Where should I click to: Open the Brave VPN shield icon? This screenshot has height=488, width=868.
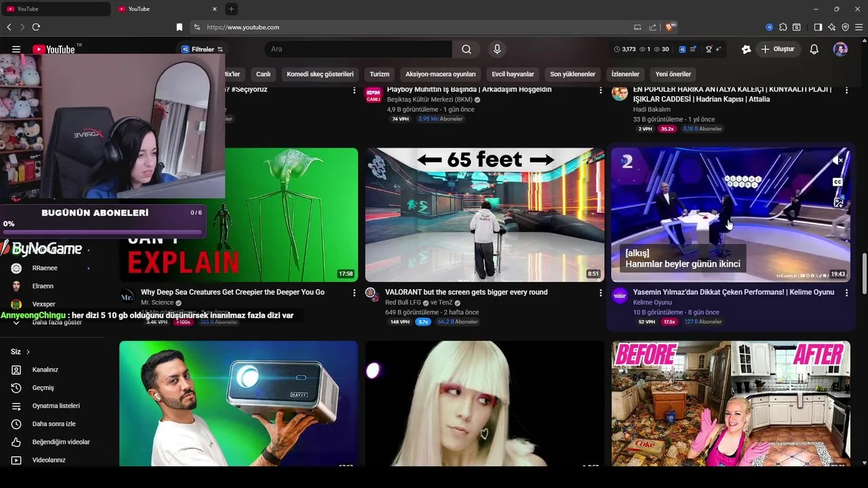(x=846, y=27)
